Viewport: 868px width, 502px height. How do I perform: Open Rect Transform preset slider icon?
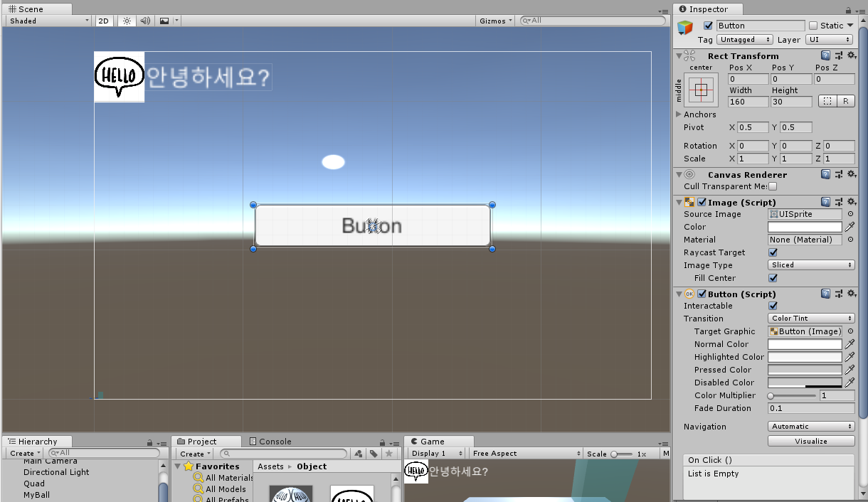[838, 55]
